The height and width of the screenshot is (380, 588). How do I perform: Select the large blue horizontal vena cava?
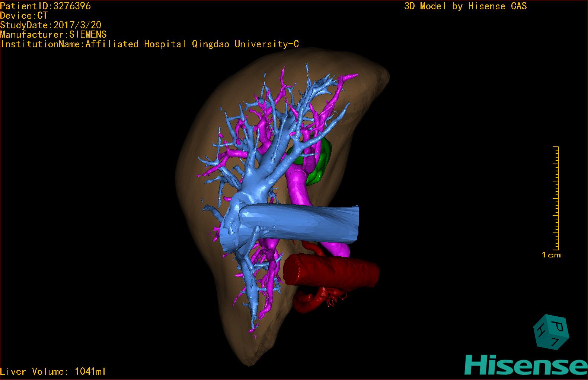[300, 223]
